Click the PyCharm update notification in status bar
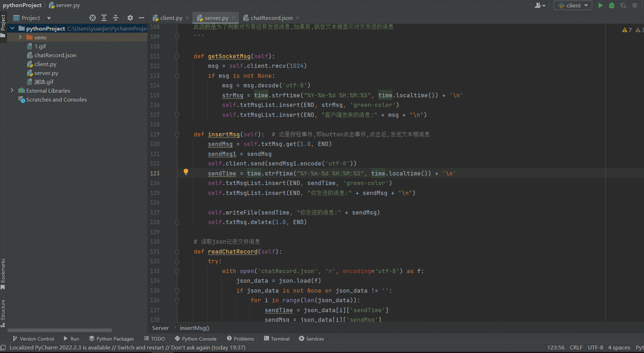644x353 pixels. 127,348
